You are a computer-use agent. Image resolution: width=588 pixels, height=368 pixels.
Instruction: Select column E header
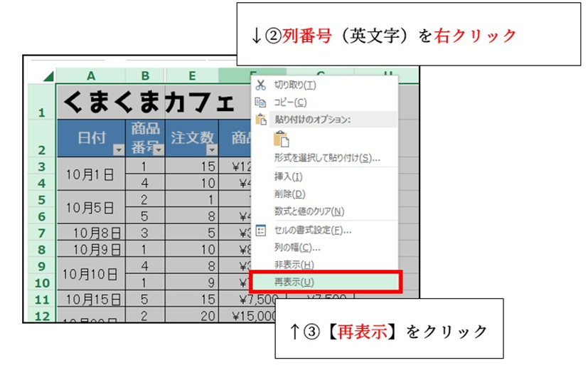[x=192, y=76]
